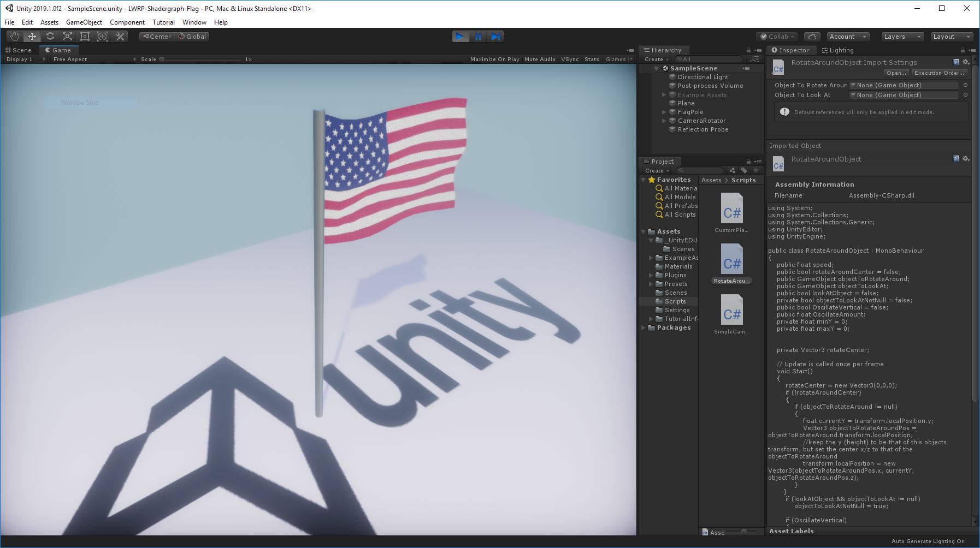
Task: Toggle Center pivot mode
Action: click(157, 37)
